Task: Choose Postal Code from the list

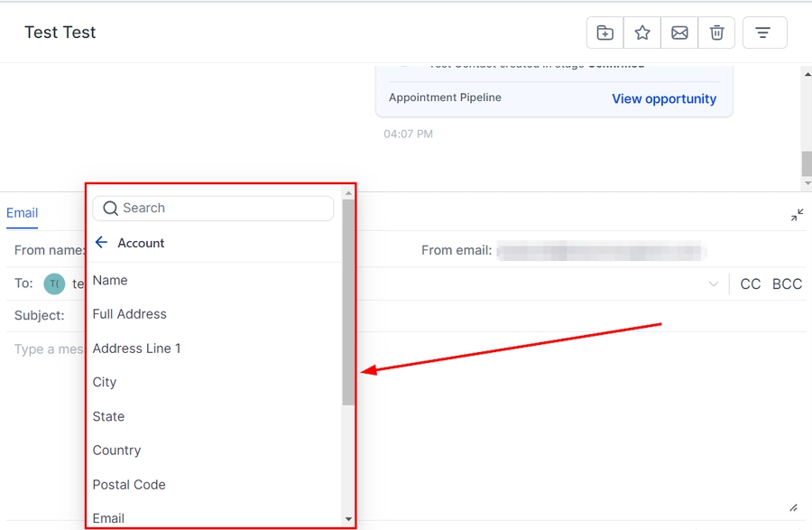Action: coord(129,485)
